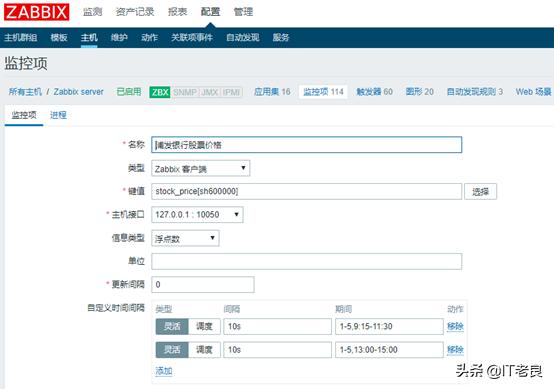This screenshot has height=389, width=554.
Task: Open the Web 场景 link
Action: [x=534, y=92]
